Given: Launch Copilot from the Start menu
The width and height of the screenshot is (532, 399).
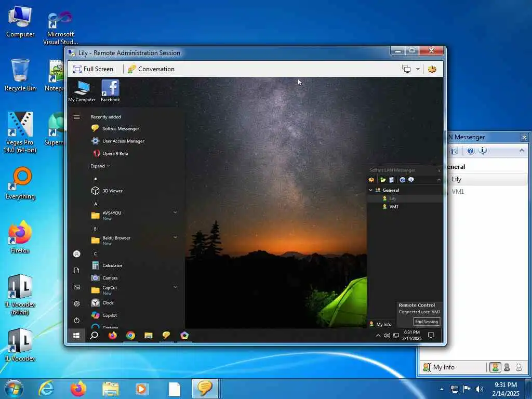Looking at the screenshot, I should [104, 315].
